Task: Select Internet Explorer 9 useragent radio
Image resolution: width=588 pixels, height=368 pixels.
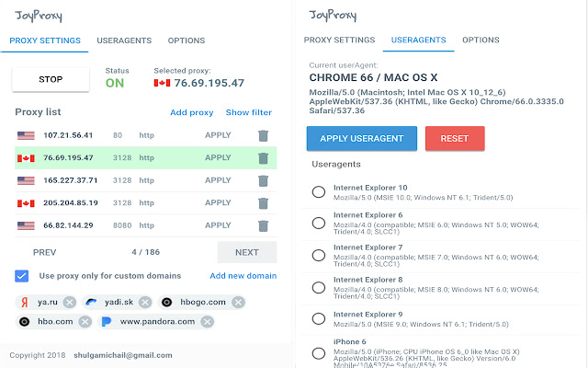Action: point(319,319)
